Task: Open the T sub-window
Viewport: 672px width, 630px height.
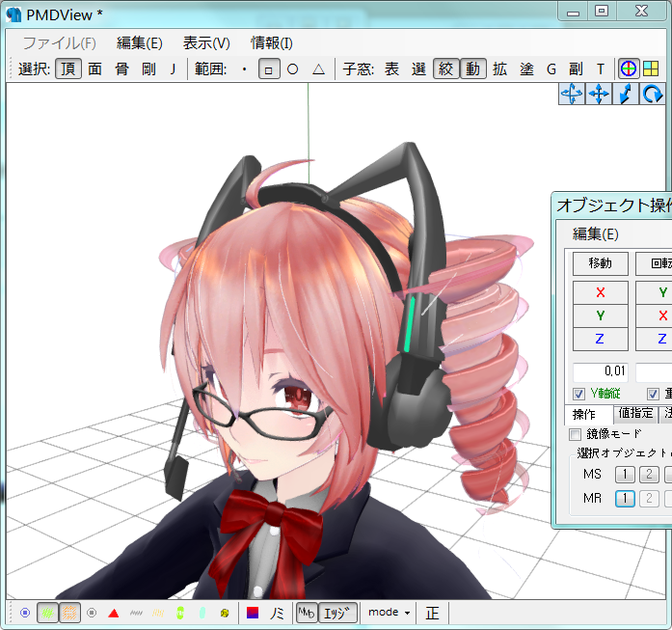Action: click(601, 68)
